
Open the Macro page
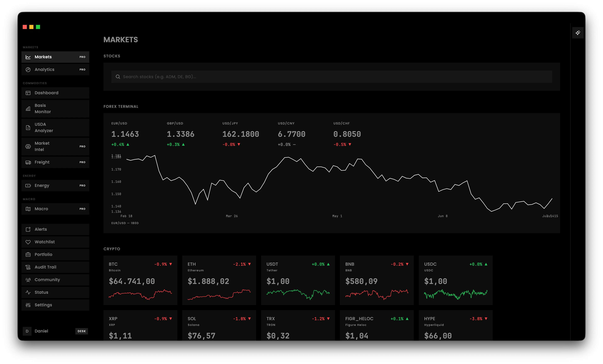click(55, 209)
